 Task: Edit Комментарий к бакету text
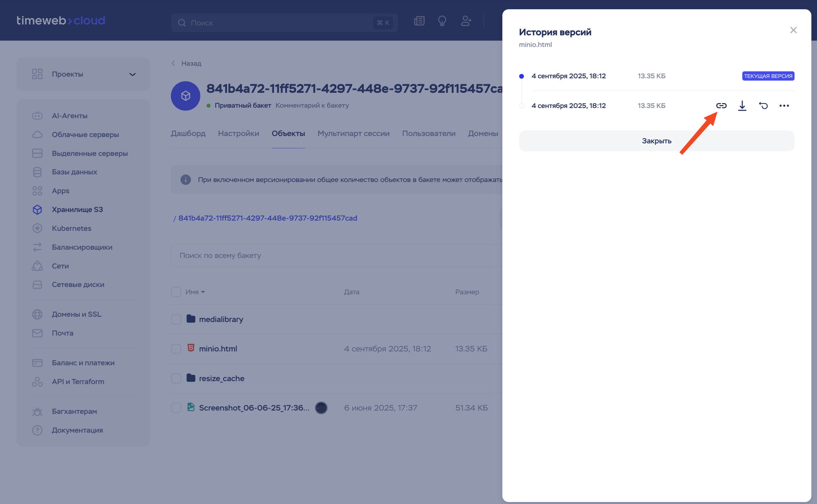click(312, 105)
